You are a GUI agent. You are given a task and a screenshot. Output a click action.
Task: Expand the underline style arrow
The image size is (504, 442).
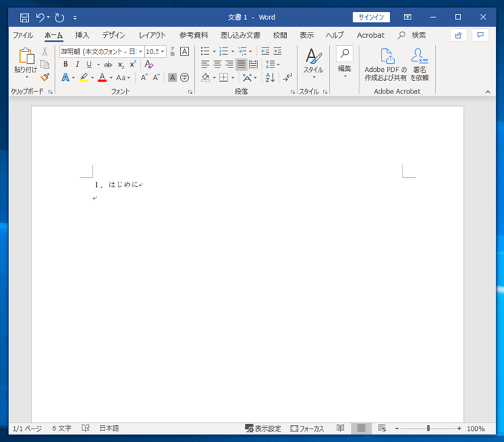tap(99, 65)
